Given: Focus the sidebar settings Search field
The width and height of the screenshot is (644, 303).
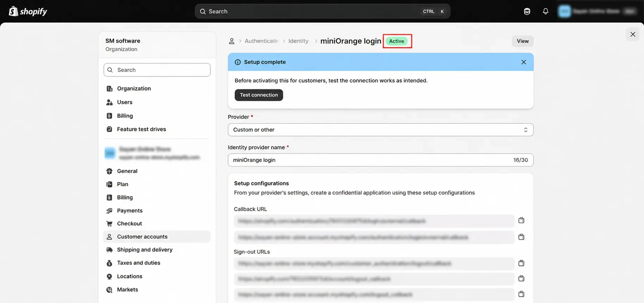Looking at the screenshot, I should click(157, 70).
